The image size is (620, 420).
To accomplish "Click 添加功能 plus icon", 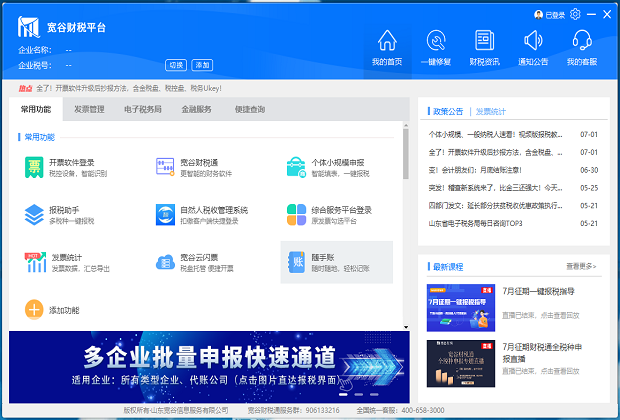I will pos(34,310).
